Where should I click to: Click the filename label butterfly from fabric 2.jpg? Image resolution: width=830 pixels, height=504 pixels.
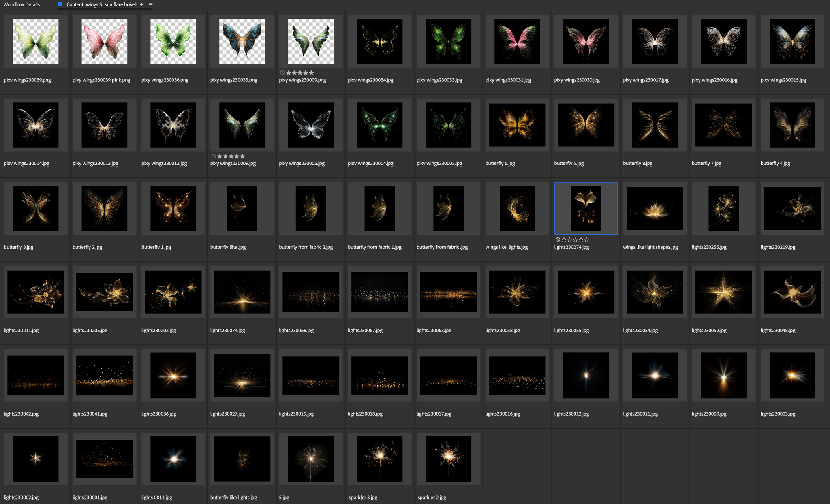coord(306,247)
